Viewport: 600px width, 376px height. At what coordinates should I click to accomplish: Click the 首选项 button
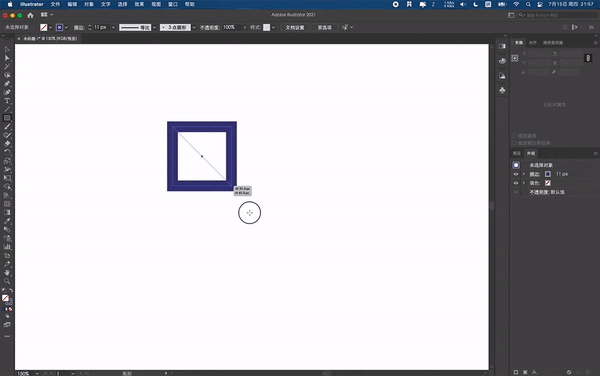click(324, 28)
